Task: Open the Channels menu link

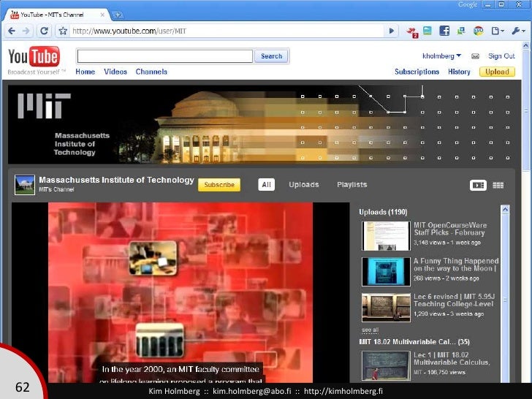Action: pyautogui.click(x=151, y=72)
